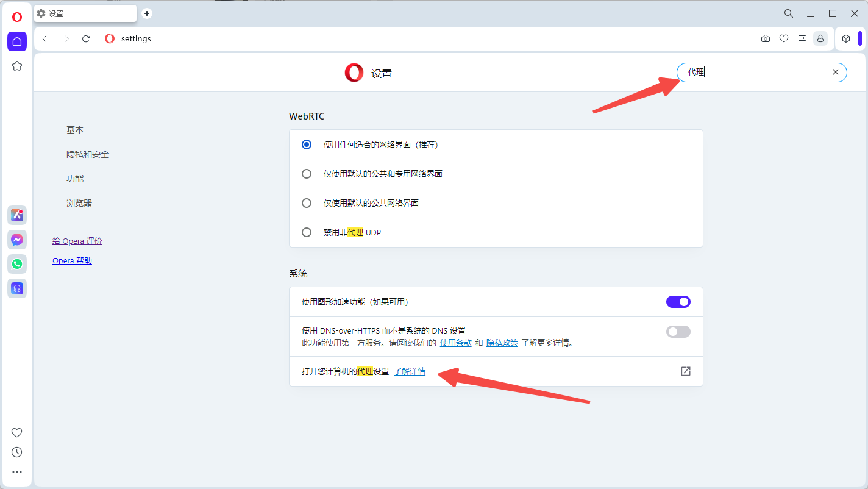
Task: Click the Opera icon in the address bar
Action: click(x=110, y=38)
